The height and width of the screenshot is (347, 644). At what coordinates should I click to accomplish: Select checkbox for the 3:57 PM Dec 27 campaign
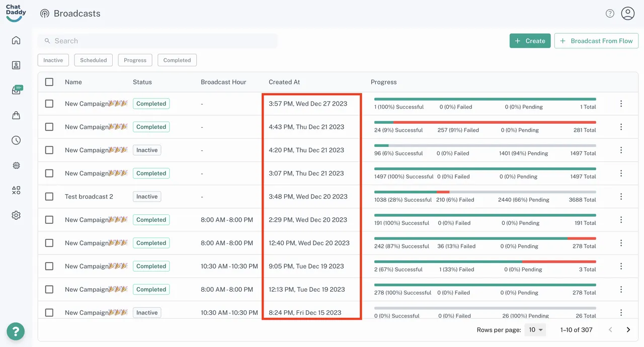[49, 104]
